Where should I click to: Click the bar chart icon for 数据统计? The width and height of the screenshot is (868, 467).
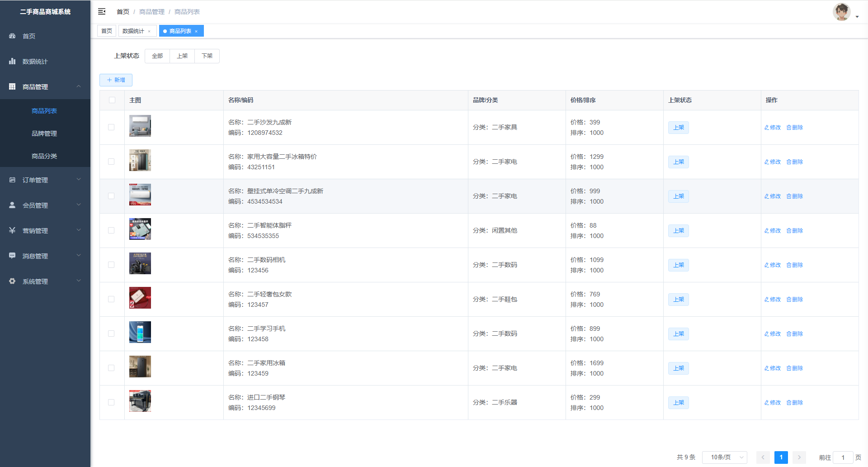pyautogui.click(x=12, y=61)
